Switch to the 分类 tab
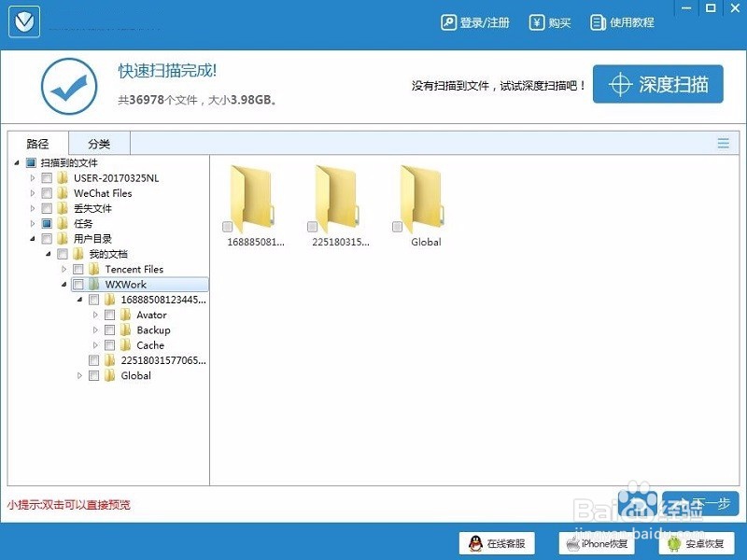 pos(99,143)
